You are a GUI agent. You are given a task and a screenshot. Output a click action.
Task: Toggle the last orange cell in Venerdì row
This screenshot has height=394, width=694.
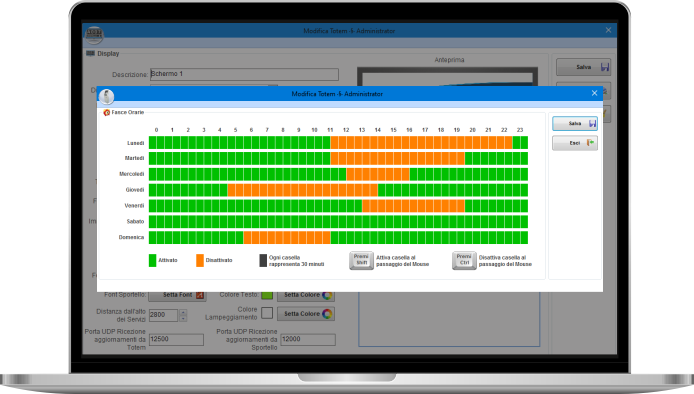coord(461,206)
